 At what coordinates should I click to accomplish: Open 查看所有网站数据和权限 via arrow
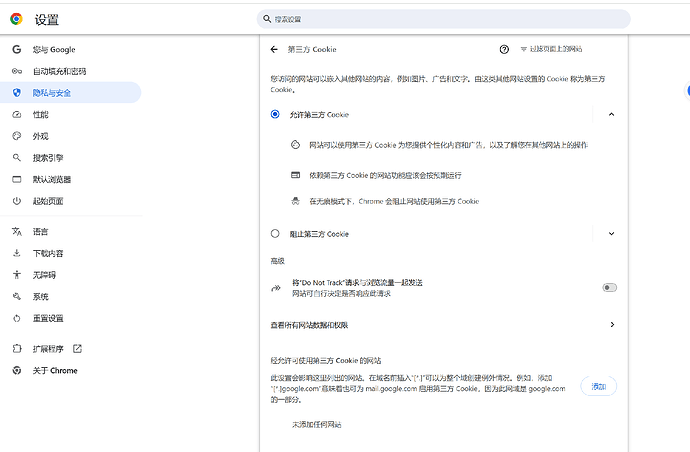click(611, 325)
